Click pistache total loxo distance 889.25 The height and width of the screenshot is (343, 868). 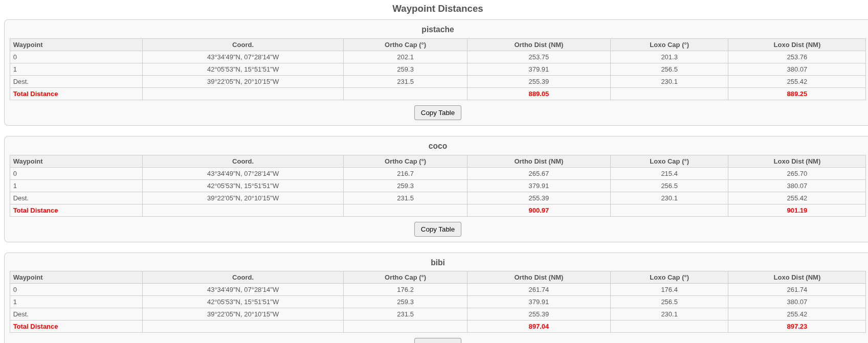pos(797,94)
